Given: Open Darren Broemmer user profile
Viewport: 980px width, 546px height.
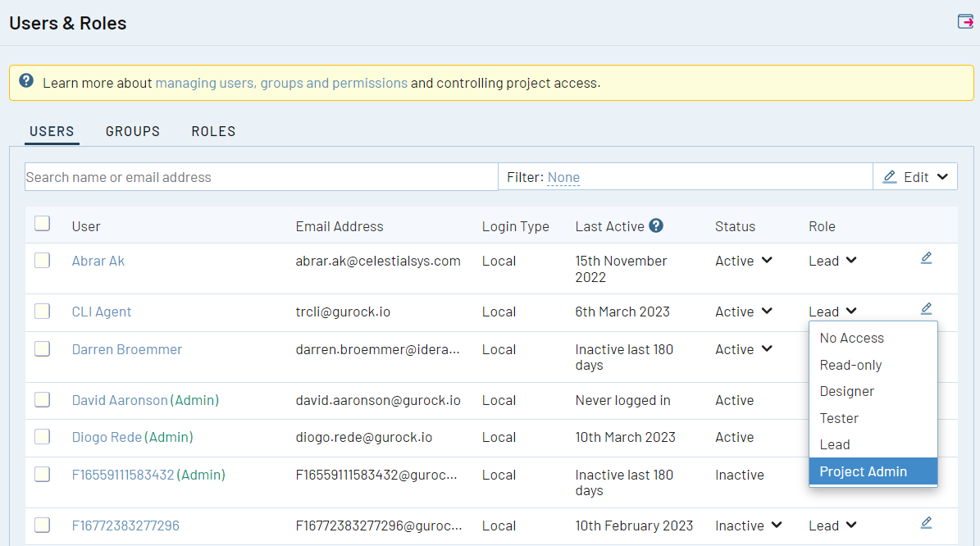Looking at the screenshot, I should click(127, 349).
